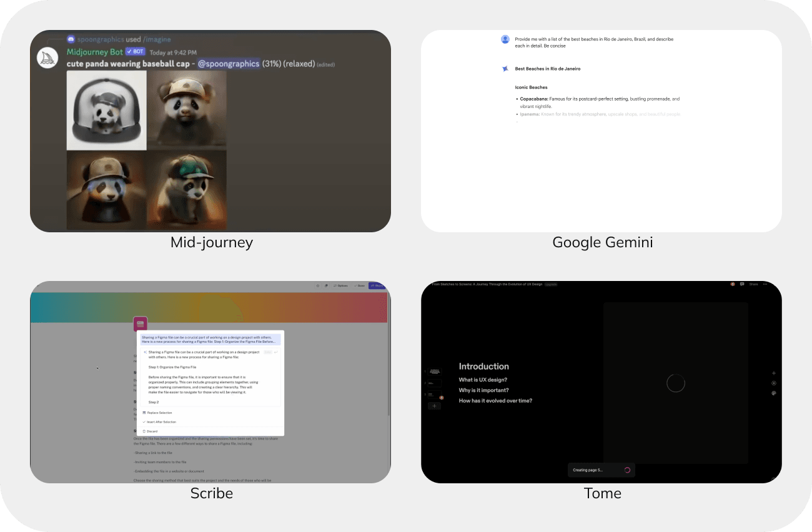Open the bottom-left panda with brown cap image
Viewport: 812px width, 532px height.
tap(107, 190)
